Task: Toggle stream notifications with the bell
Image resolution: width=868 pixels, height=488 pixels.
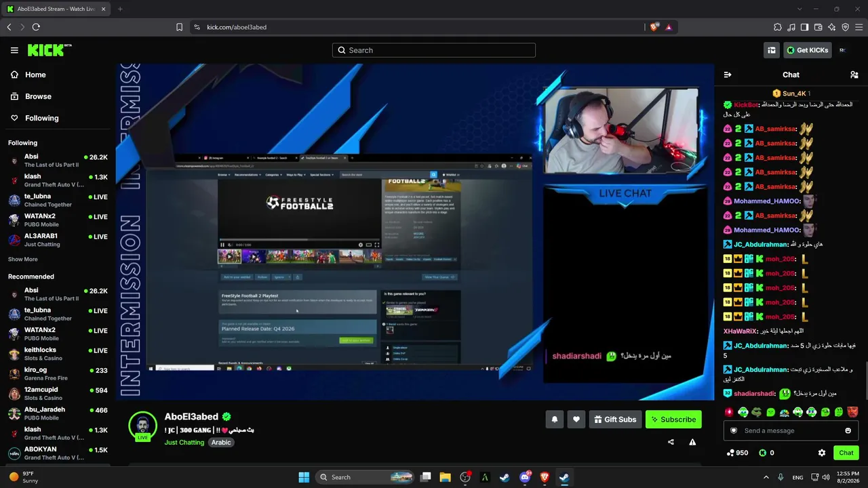Action: coord(554,420)
